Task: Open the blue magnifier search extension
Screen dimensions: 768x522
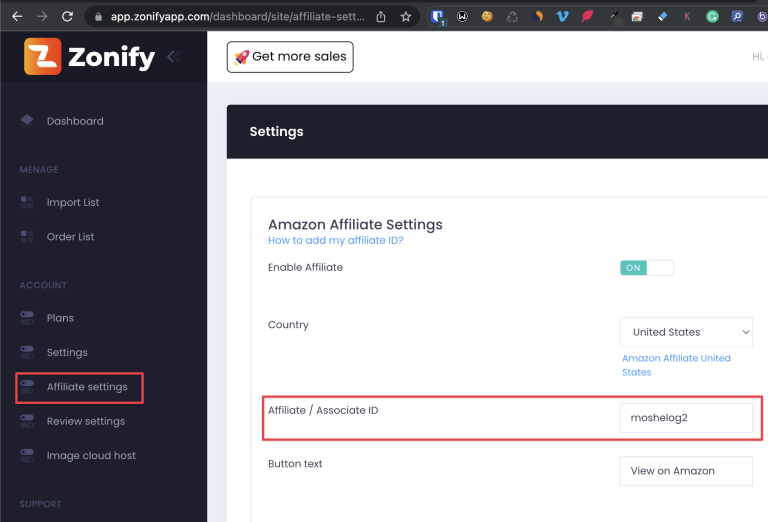Action: pos(737,17)
